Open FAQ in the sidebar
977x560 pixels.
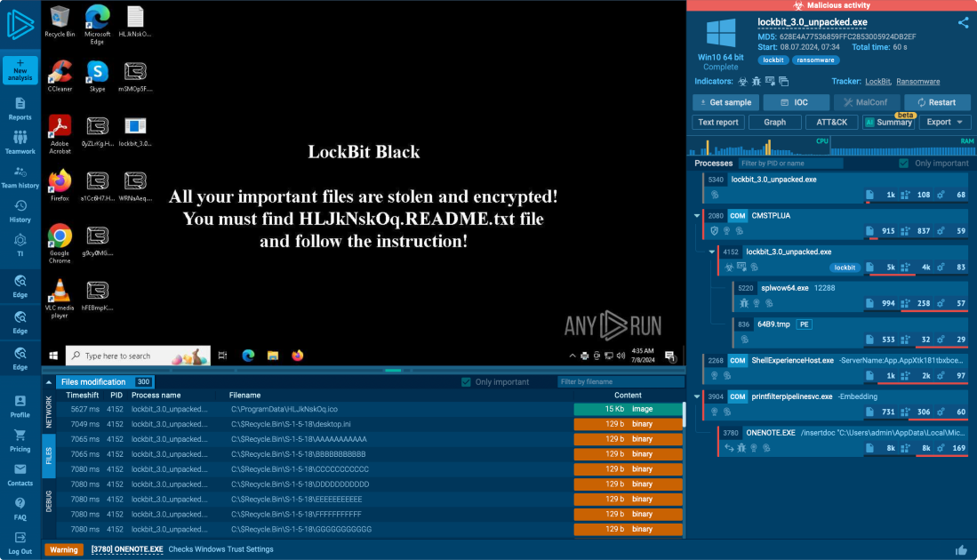pyautogui.click(x=20, y=509)
